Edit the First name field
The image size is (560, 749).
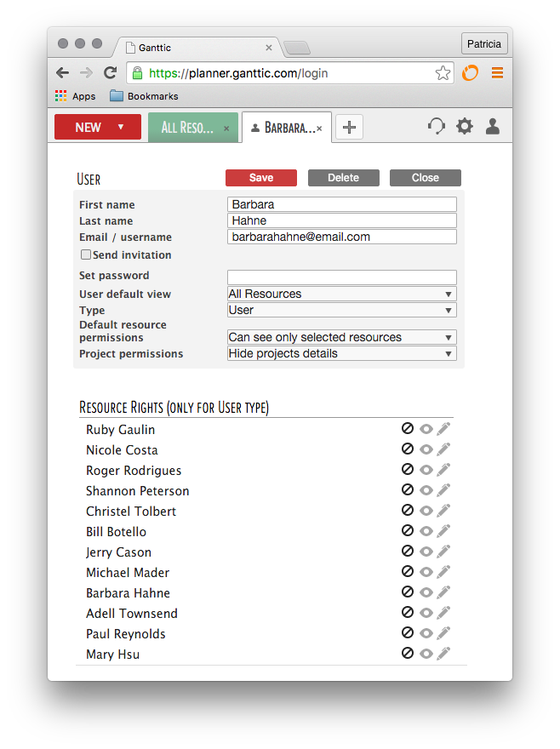coord(341,204)
